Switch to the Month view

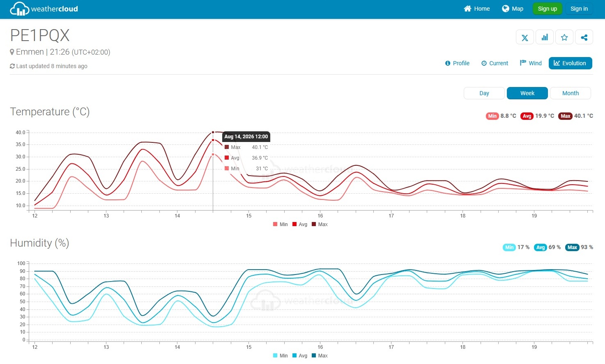[570, 93]
